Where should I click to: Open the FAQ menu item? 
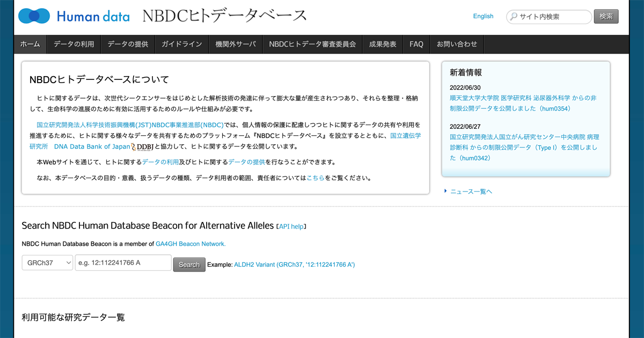(416, 44)
